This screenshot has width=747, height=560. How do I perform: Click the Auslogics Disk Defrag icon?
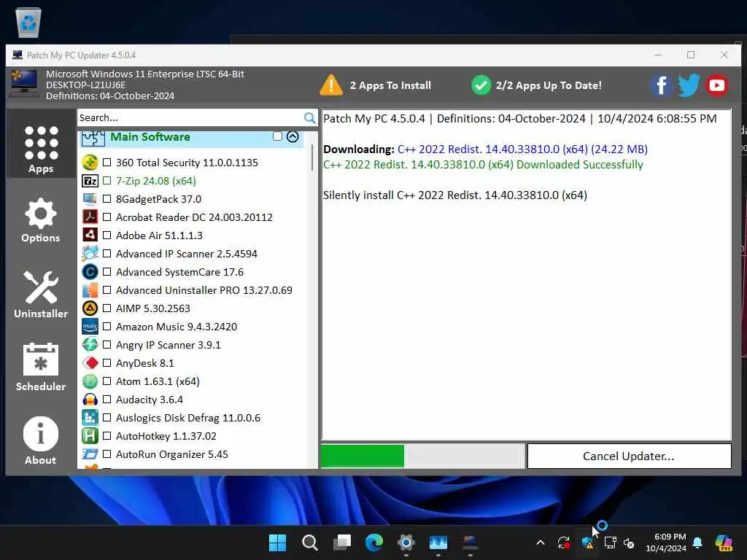90,418
